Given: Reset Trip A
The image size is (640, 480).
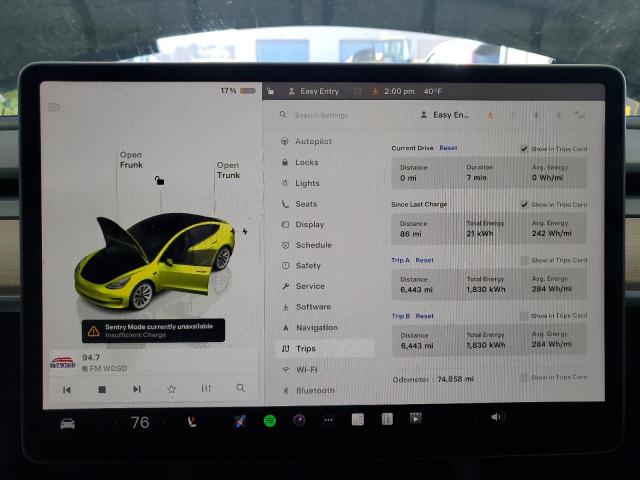Looking at the screenshot, I should (424, 260).
